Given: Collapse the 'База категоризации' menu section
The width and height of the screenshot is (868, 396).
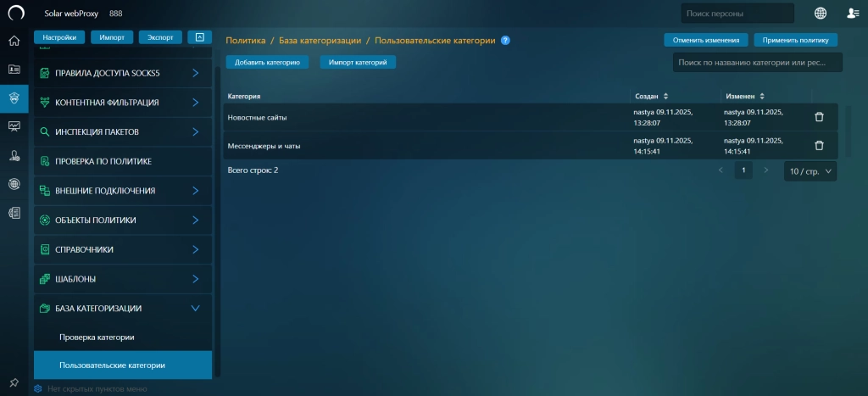Looking at the screenshot, I should (195, 309).
